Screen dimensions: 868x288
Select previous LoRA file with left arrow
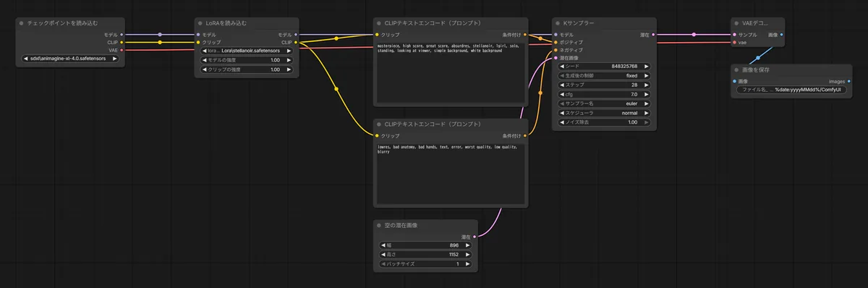tap(205, 51)
